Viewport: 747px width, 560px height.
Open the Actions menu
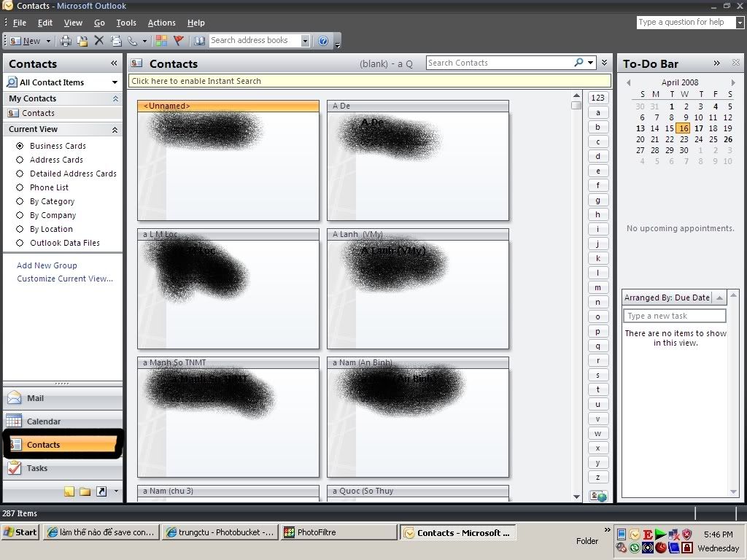click(x=161, y=23)
